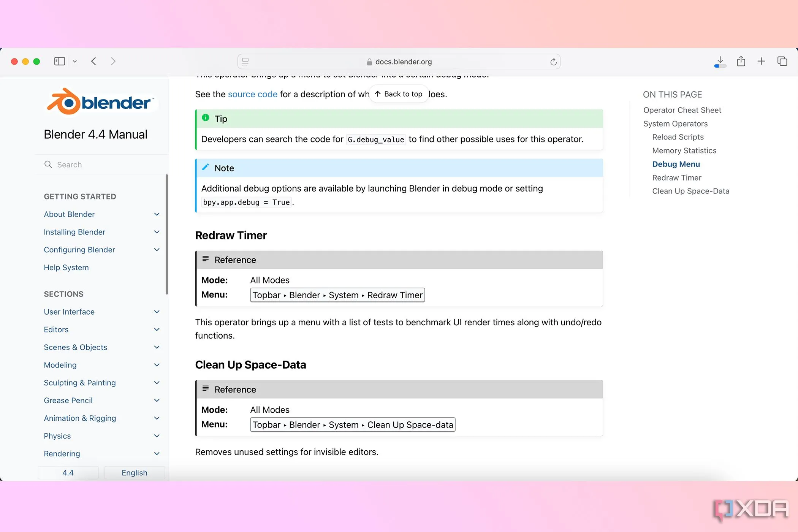This screenshot has height=532, width=798.
Task: Expand the Rendering chevron
Action: pos(157,454)
